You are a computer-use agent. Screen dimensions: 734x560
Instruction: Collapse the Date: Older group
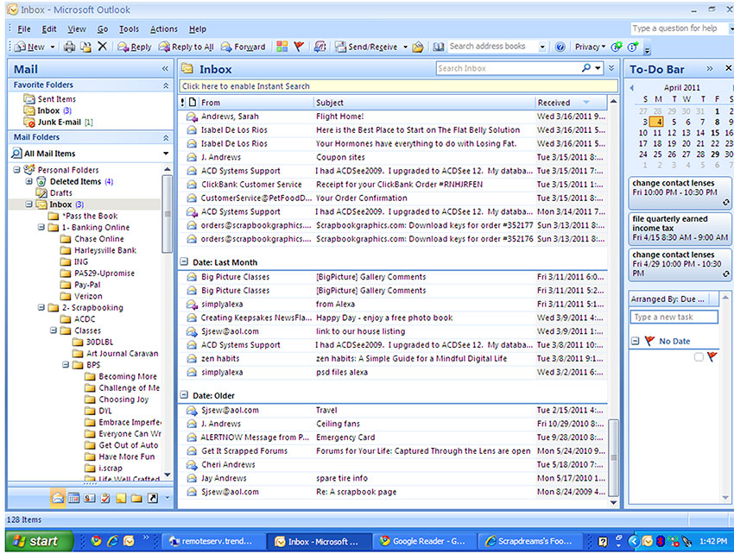[x=185, y=395]
